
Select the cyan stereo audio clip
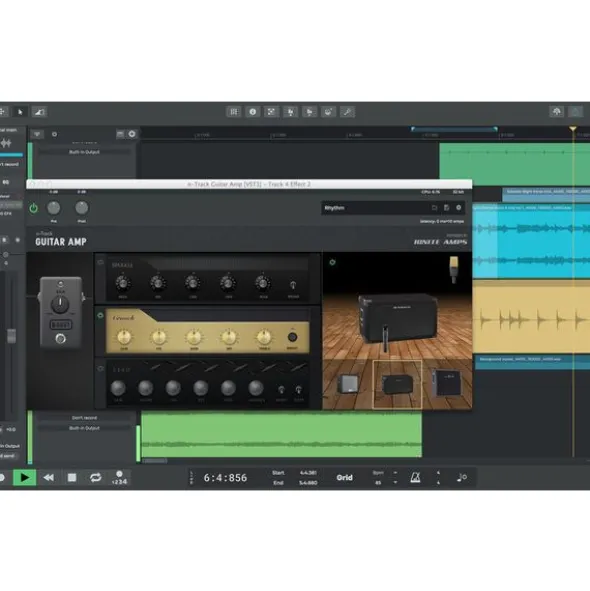click(531, 241)
